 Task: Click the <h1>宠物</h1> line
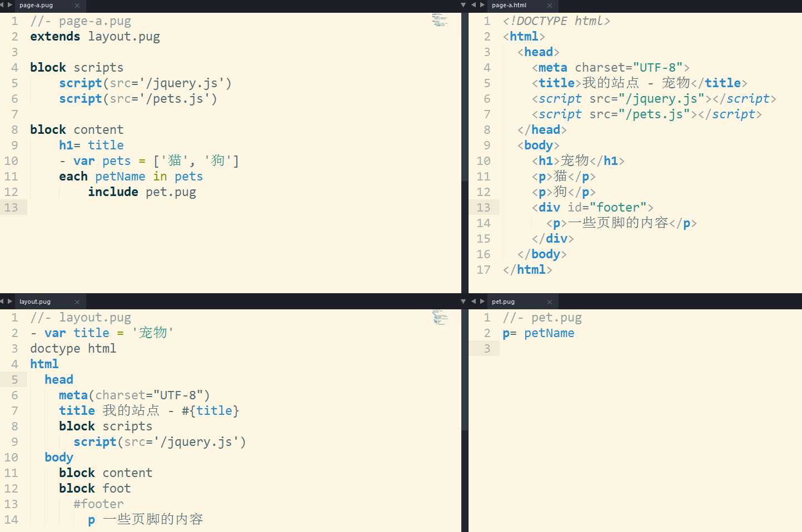pos(578,161)
